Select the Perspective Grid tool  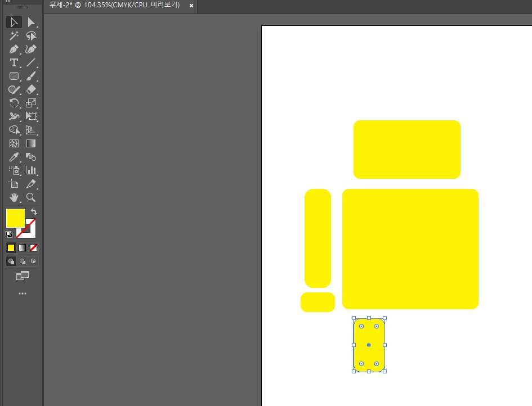click(x=31, y=130)
